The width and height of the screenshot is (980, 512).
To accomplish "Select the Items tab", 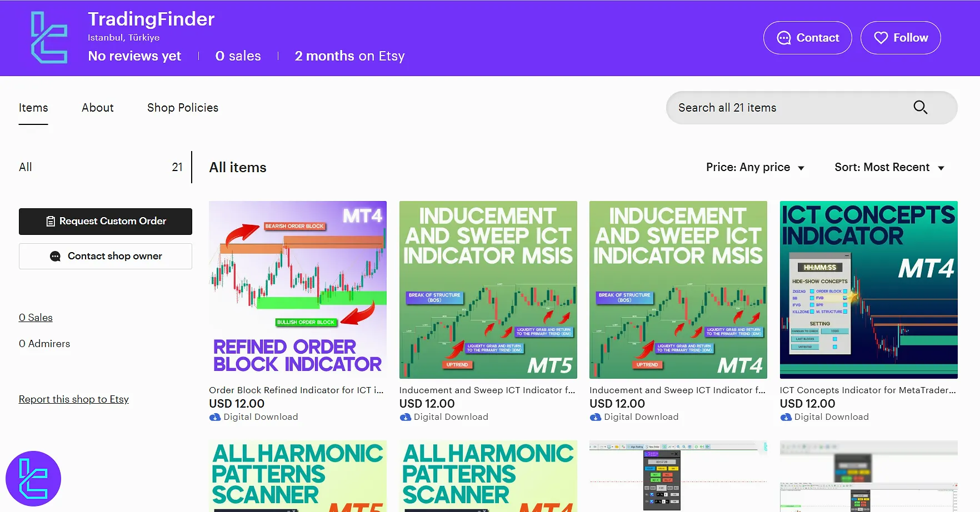I will (x=33, y=108).
